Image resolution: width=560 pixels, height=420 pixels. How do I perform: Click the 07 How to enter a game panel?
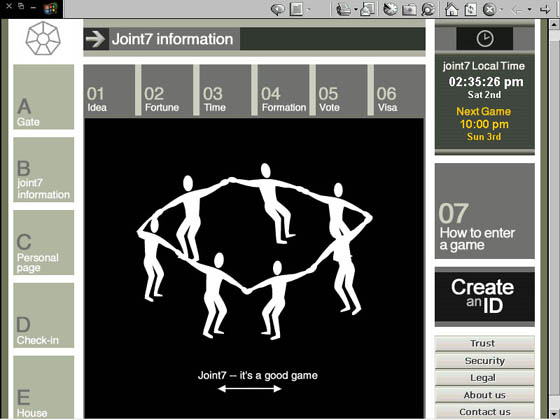point(485,211)
